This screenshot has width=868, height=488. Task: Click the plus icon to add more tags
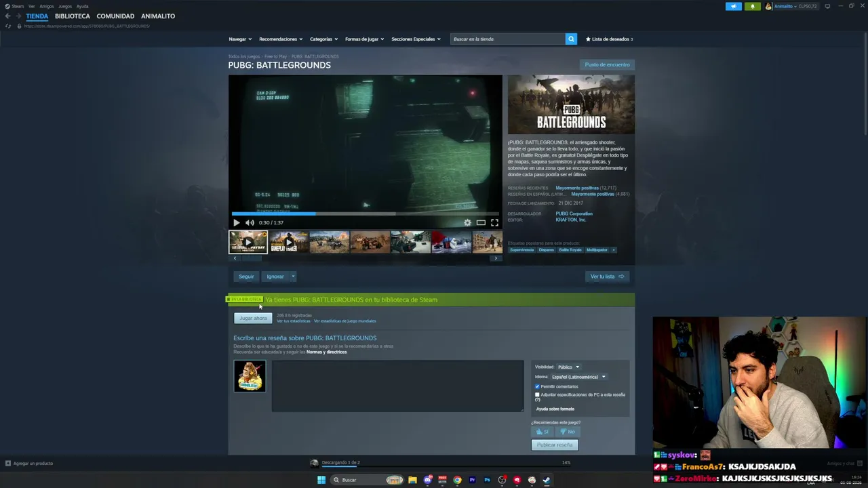click(x=614, y=250)
